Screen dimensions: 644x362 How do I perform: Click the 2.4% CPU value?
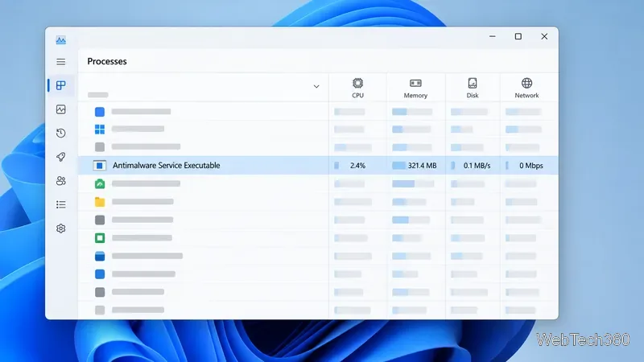(x=357, y=166)
